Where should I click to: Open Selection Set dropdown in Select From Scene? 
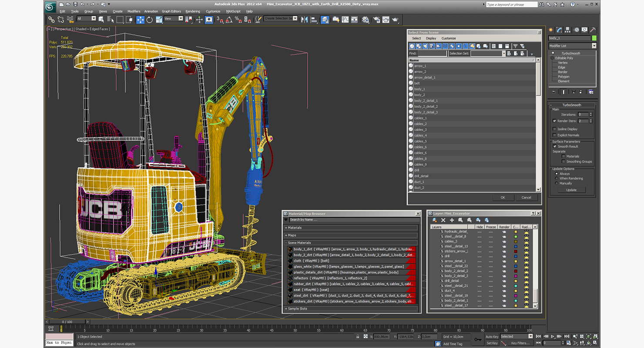[x=488, y=54]
